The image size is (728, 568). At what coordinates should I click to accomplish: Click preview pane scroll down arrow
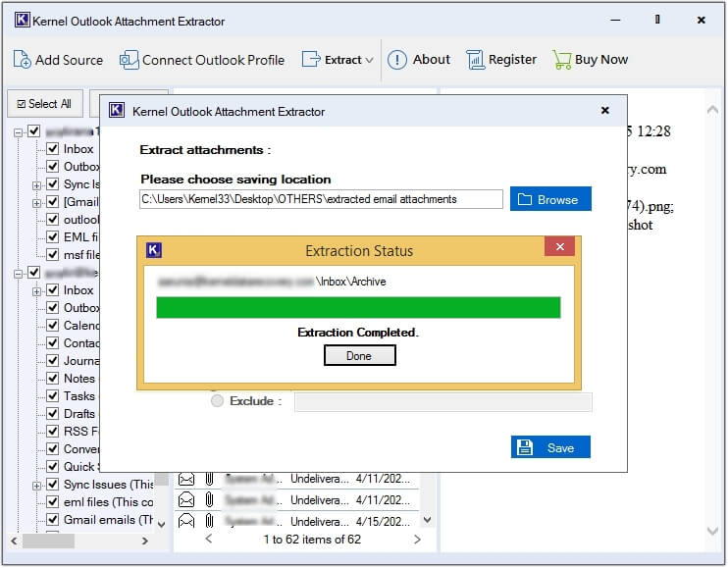tap(712, 532)
